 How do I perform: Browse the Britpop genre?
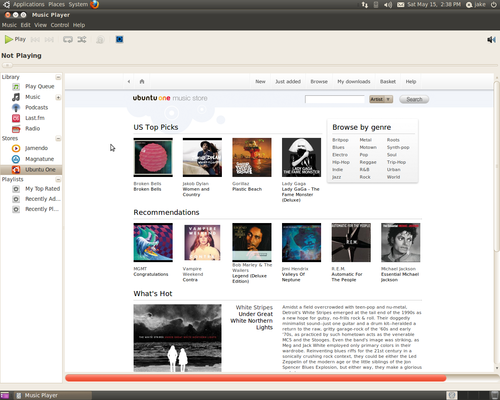coord(340,140)
